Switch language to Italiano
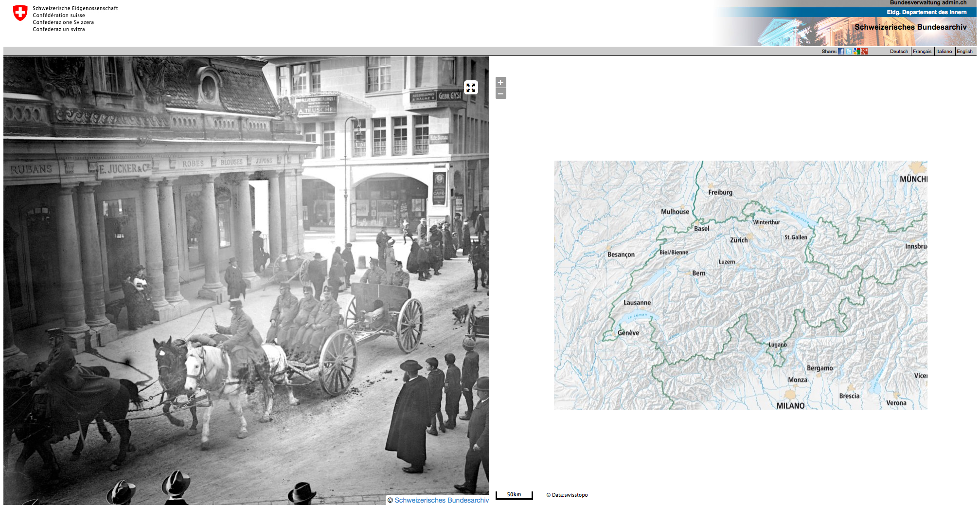The image size is (980, 507). pyautogui.click(x=944, y=52)
